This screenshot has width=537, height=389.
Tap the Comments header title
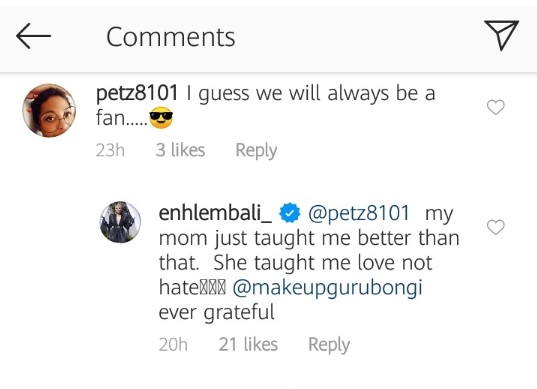pos(171,37)
